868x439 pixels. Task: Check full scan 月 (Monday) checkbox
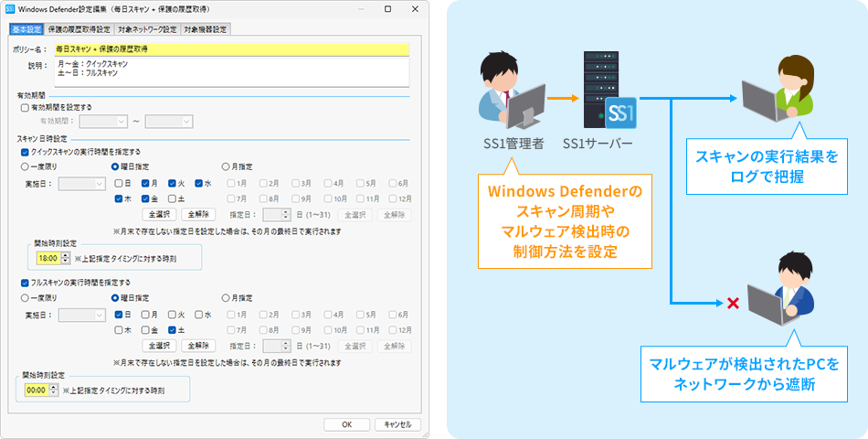coord(145,315)
